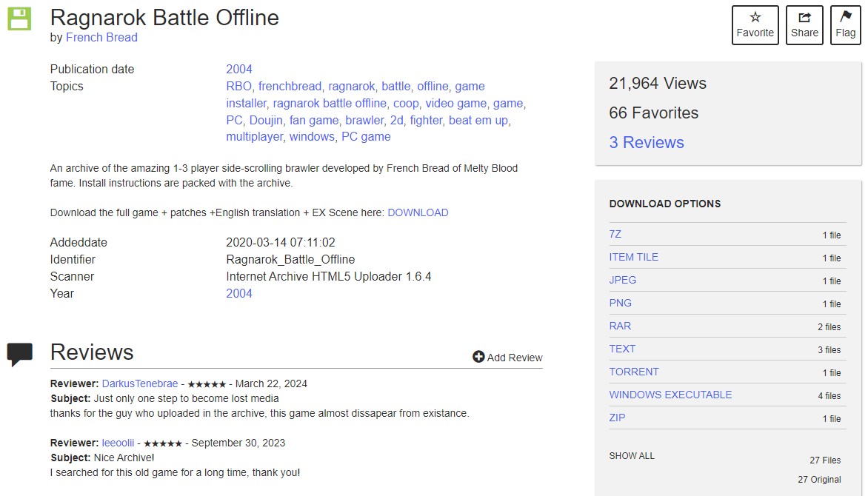
Task: Click the 4 files count for Windows Executable
Action: pyautogui.click(x=829, y=396)
